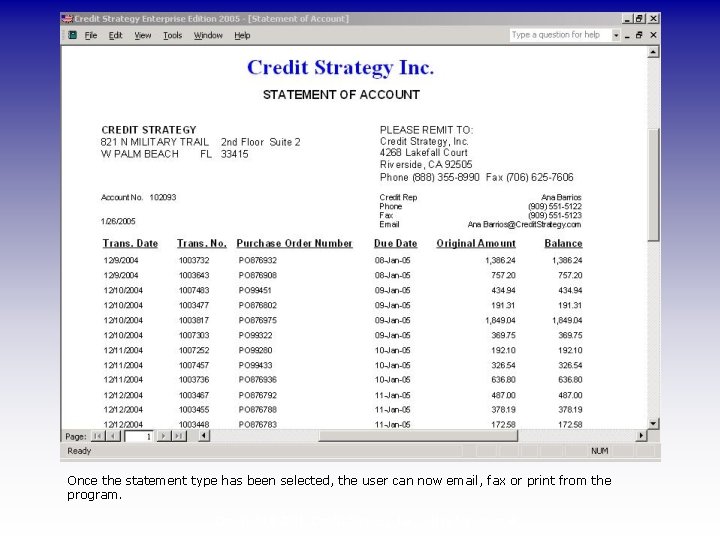
Task: Click the application icon beside File menu
Action: tap(73, 35)
